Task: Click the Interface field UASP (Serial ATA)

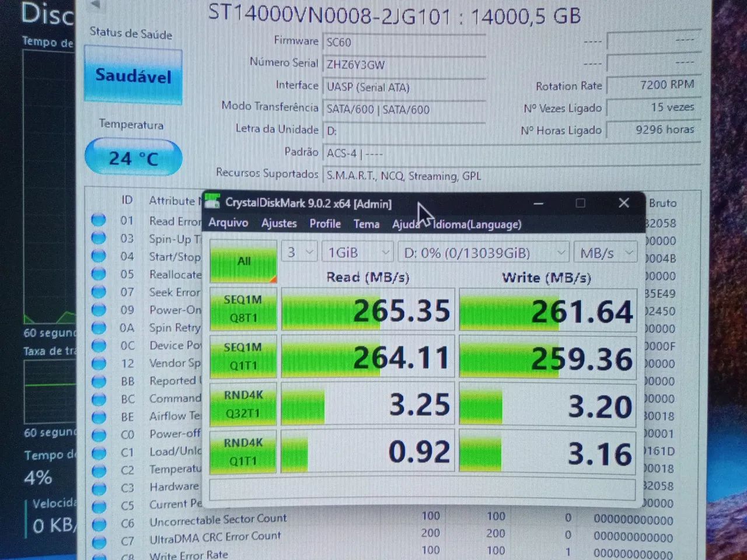Action: tap(404, 87)
